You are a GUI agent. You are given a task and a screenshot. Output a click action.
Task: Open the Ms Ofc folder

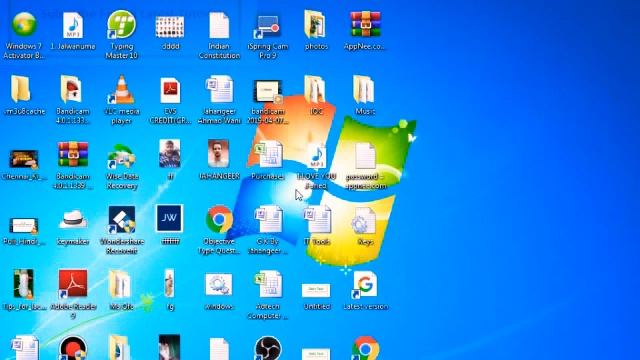pyautogui.click(x=120, y=284)
